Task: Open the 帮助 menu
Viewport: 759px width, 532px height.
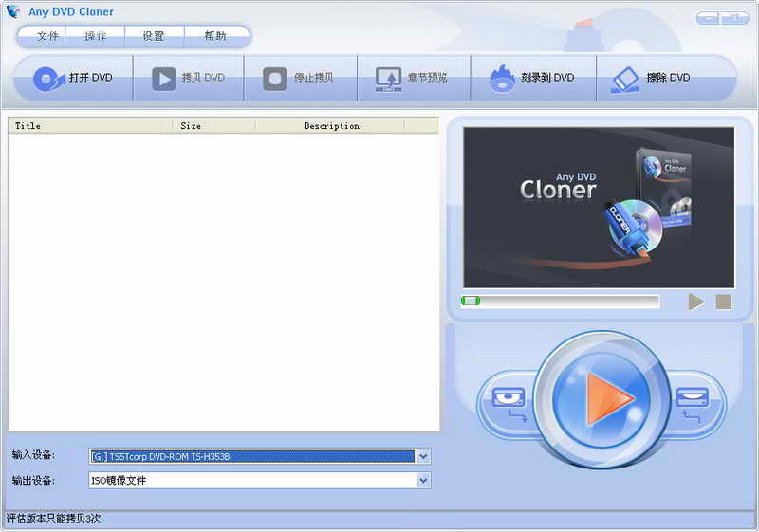Action: click(215, 36)
